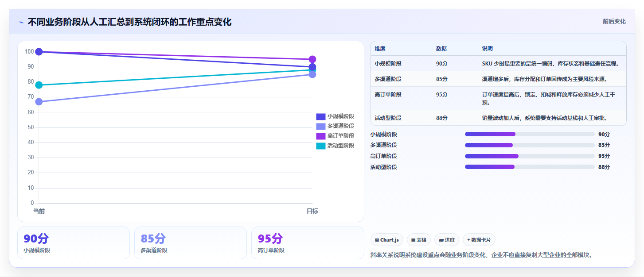Click 活动型阶段 legend label text
644x277 pixels.
point(341,146)
